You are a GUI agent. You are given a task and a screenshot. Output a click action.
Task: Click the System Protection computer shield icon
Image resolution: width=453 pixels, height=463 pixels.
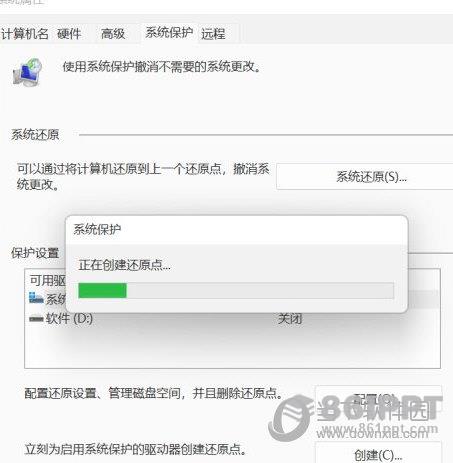tap(27, 72)
